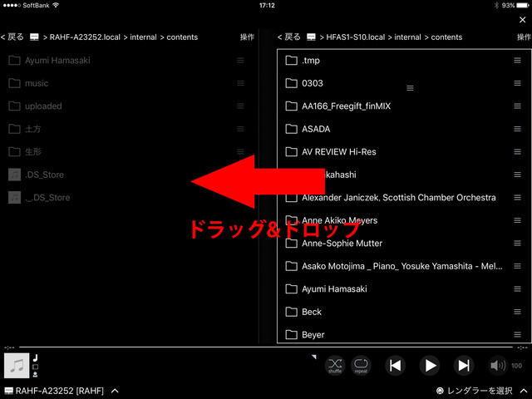Expand the RAHF-A23252 server selector

pos(115,391)
